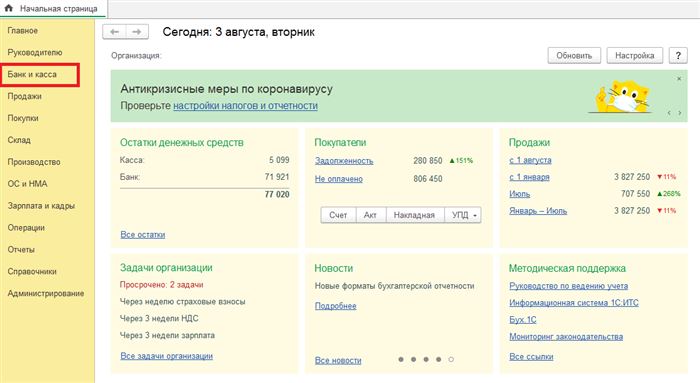This screenshot has height=383, width=700.
Task: Show previous banner using left chevron
Action: [669, 113]
